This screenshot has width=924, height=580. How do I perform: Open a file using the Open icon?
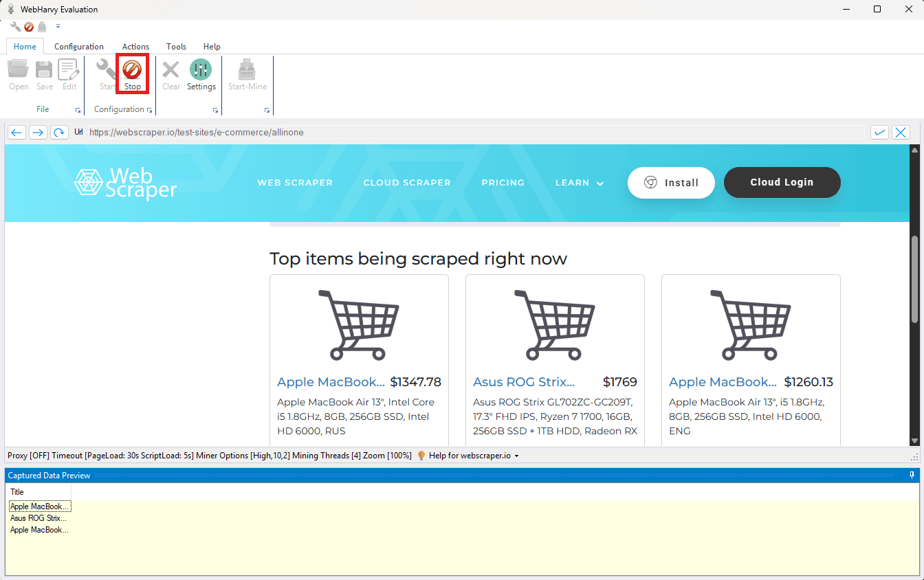click(18, 74)
